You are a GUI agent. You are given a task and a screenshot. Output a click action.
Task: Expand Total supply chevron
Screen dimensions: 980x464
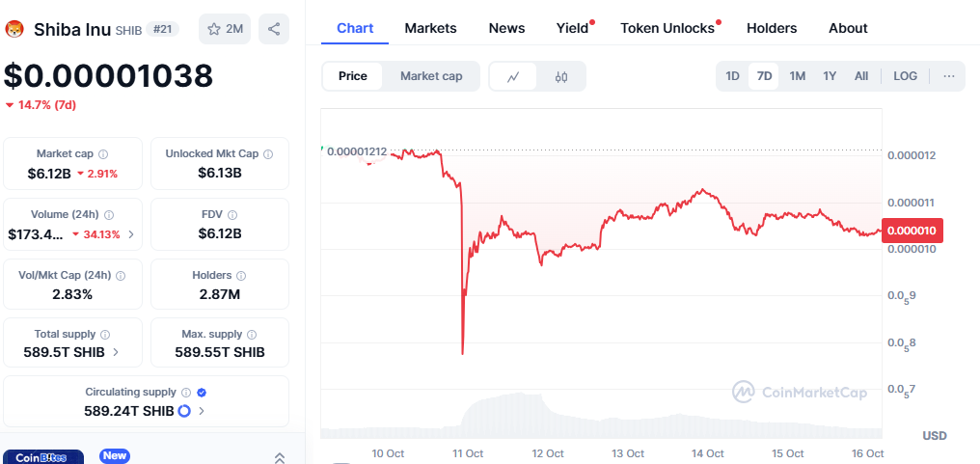pyautogui.click(x=116, y=352)
